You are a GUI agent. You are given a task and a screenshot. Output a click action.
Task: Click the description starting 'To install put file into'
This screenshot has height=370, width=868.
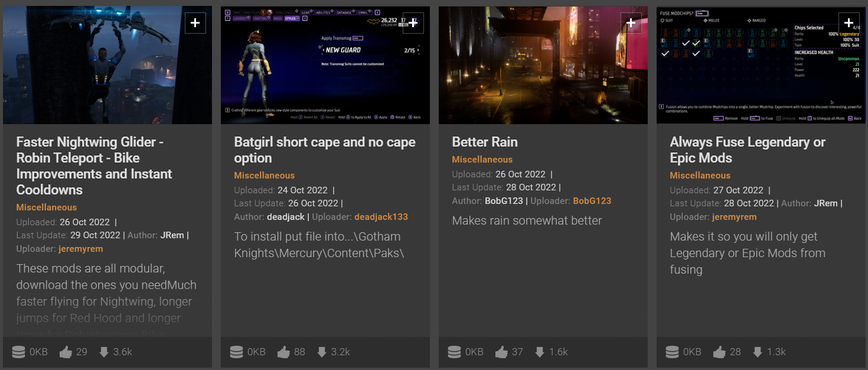pos(319,245)
